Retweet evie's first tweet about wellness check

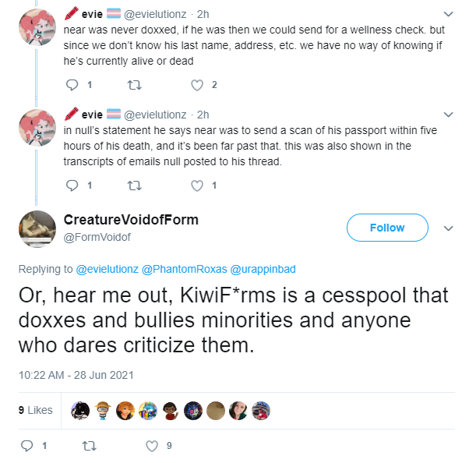coord(134,85)
